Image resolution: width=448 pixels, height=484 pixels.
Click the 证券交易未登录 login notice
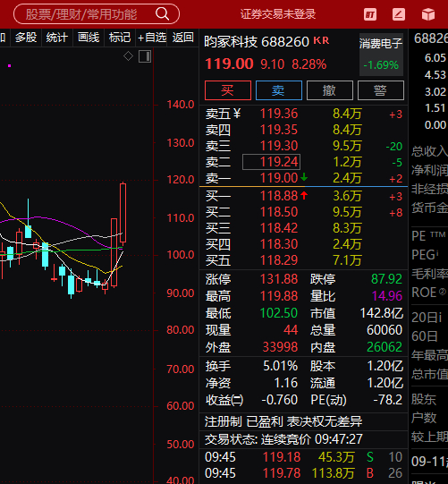click(278, 14)
